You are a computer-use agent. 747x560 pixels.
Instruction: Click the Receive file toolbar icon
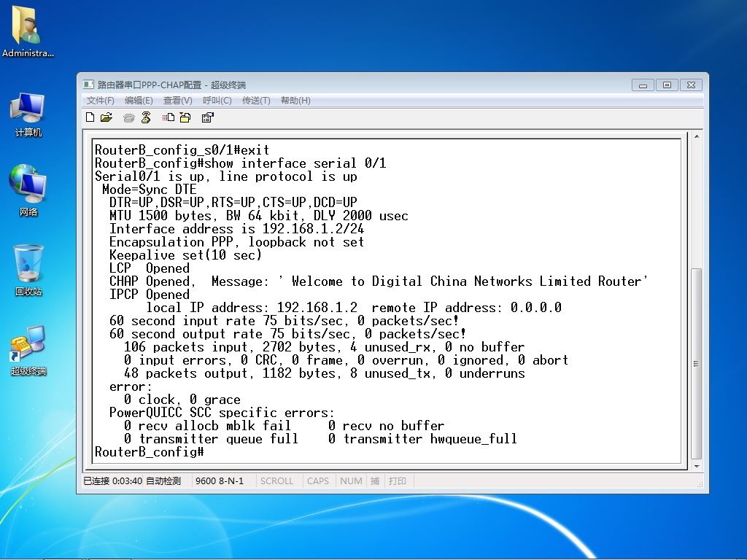(x=185, y=117)
